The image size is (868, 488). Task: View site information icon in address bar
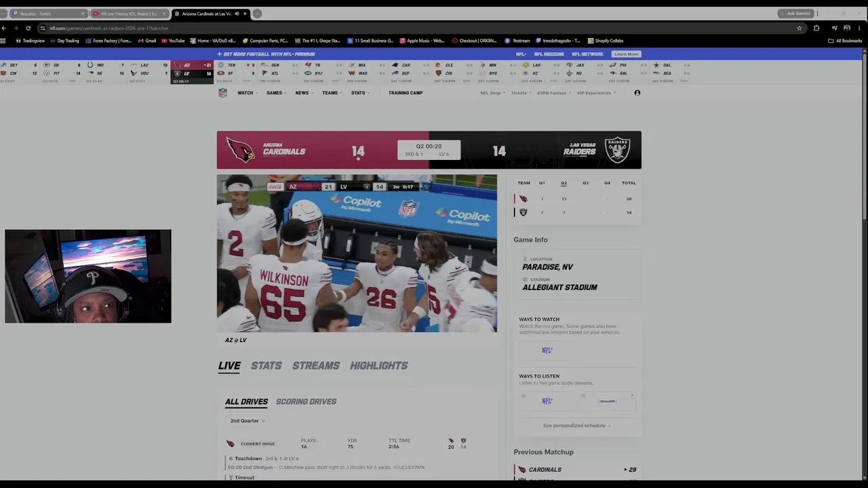[43, 28]
